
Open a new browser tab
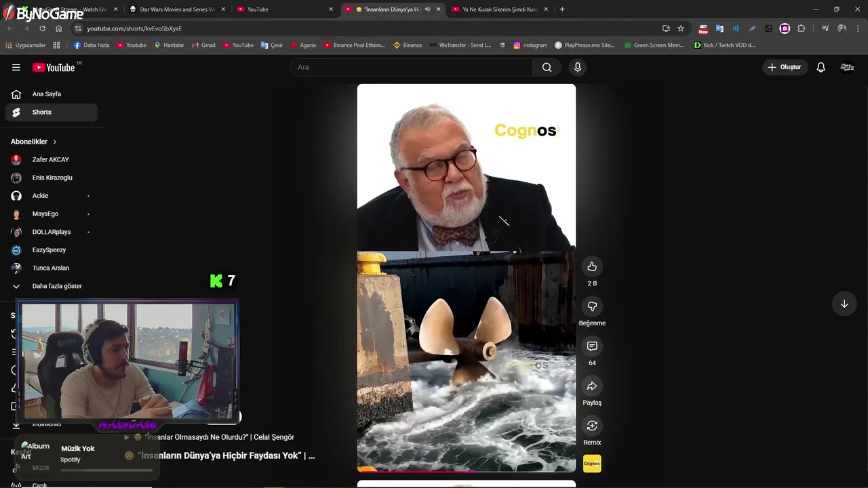click(x=562, y=9)
